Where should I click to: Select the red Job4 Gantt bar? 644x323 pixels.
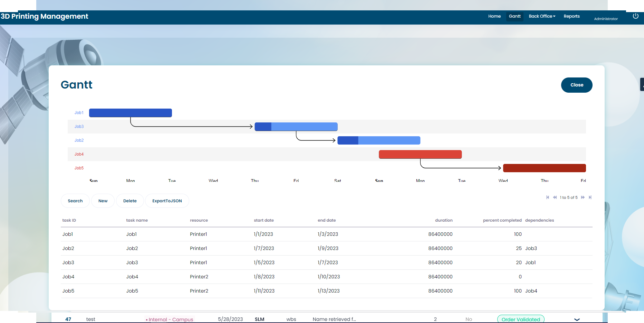tap(420, 154)
